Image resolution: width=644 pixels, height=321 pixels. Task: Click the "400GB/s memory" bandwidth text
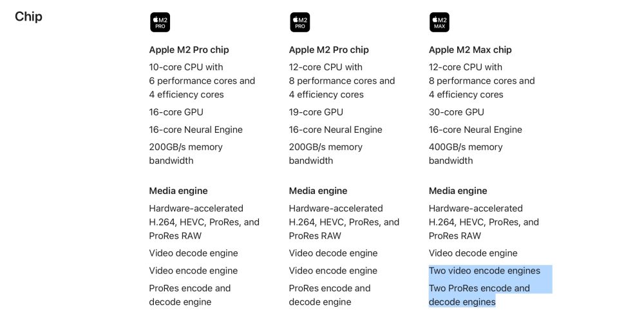pos(466,147)
